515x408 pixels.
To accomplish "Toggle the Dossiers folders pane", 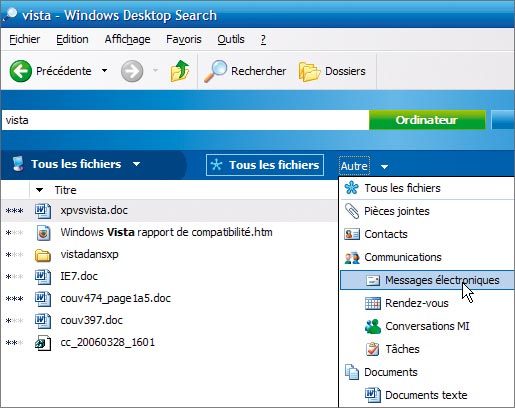I will click(x=332, y=71).
